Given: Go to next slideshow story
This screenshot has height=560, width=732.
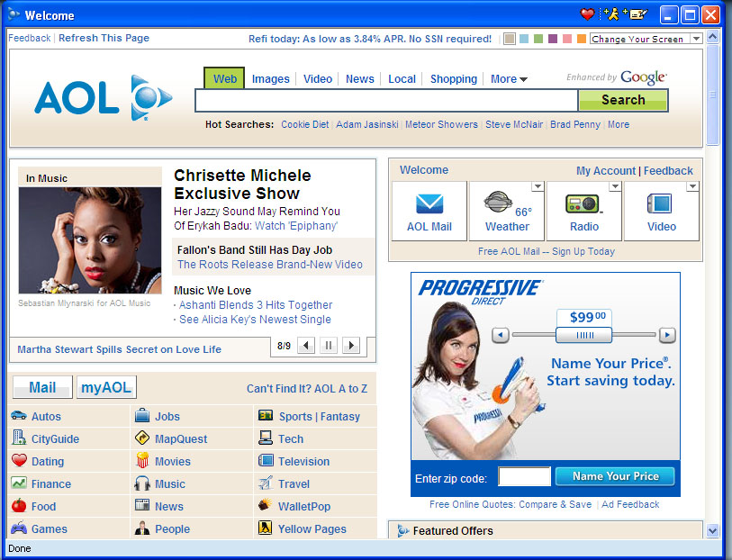Looking at the screenshot, I should coord(351,346).
